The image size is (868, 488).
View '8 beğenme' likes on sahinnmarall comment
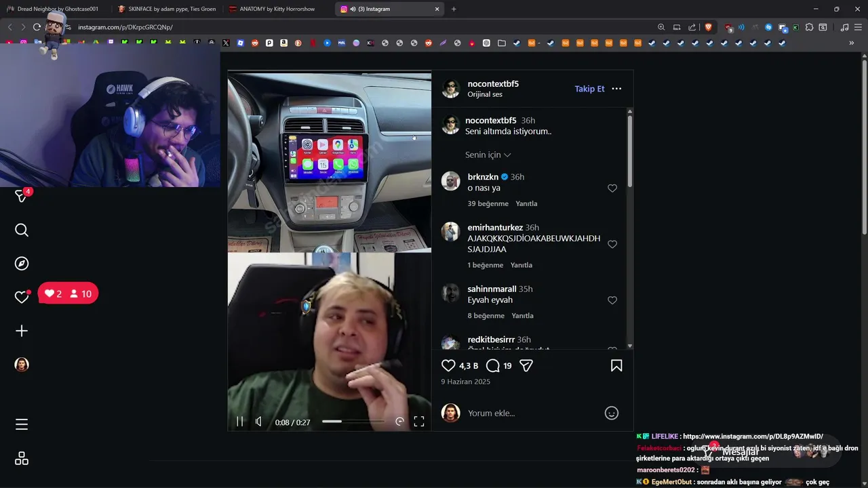coord(486,316)
